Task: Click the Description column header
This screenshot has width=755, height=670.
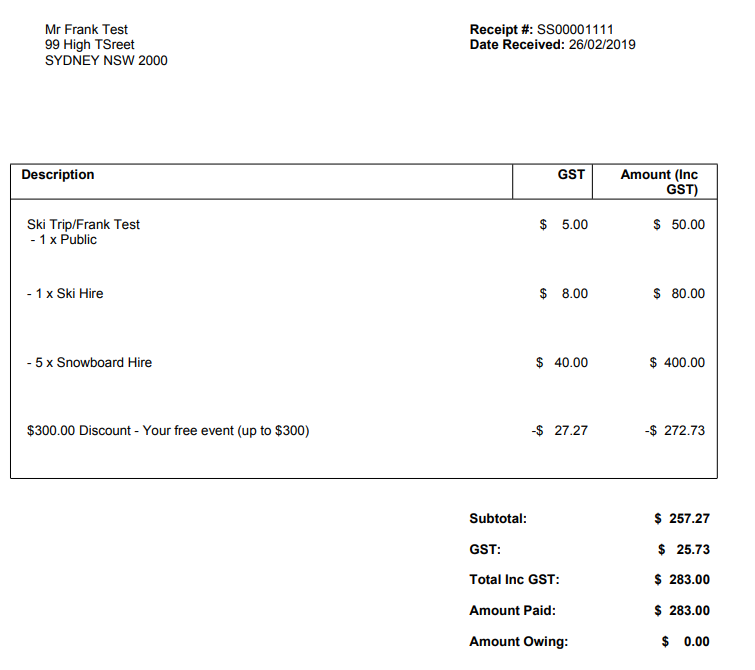Action: pos(58,175)
